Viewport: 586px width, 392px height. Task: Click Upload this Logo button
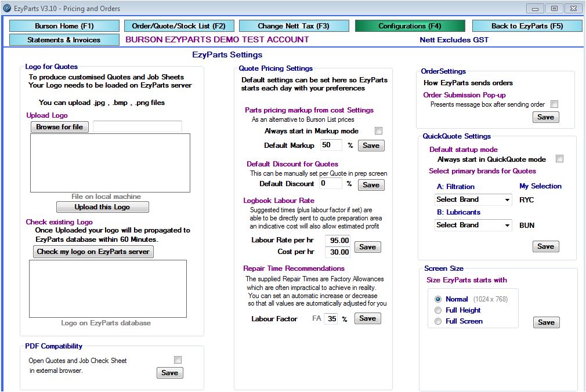[102, 207]
